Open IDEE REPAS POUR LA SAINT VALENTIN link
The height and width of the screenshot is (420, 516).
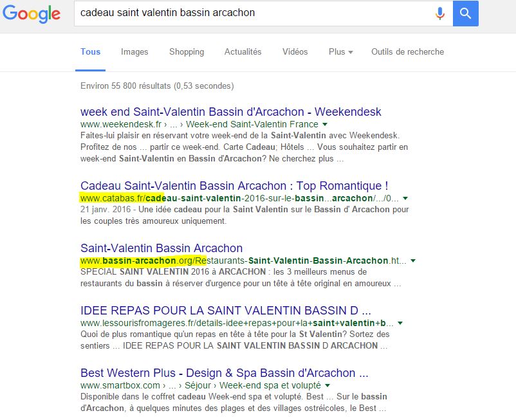226,310
